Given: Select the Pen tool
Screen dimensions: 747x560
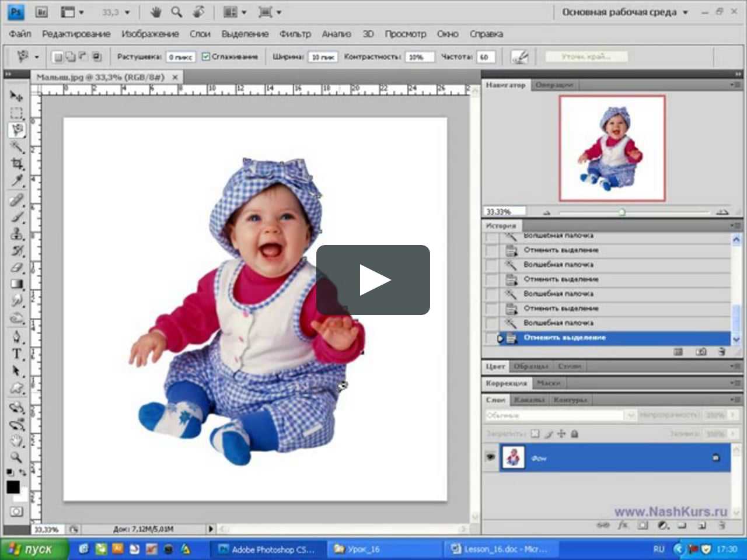Looking at the screenshot, I should (x=16, y=337).
